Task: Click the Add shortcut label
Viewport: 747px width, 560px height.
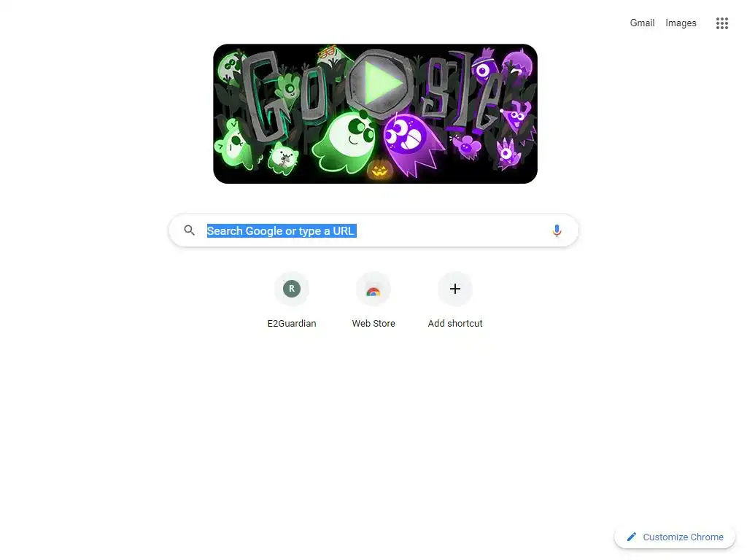Action: pos(455,323)
